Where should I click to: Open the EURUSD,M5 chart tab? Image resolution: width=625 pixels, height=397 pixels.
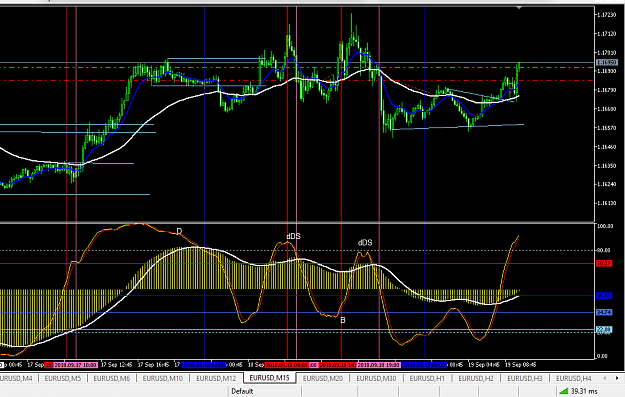click(x=63, y=378)
